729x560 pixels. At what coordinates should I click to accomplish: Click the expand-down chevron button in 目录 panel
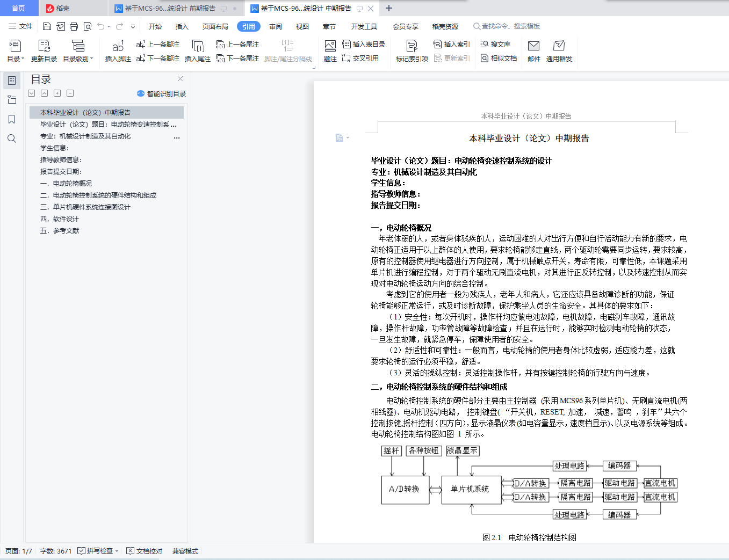pyautogui.click(x=32, y=93)
